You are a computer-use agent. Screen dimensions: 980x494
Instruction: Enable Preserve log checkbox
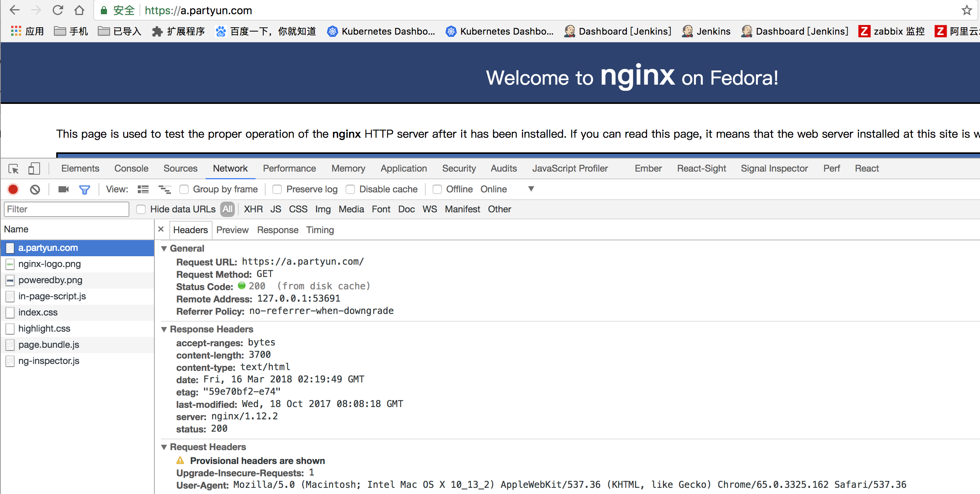(x=277, y=189)
